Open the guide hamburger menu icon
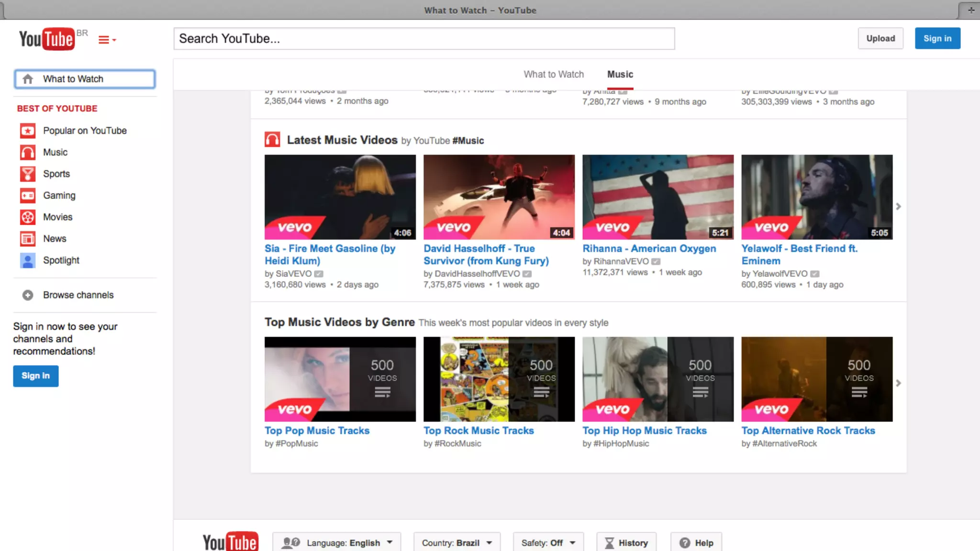 coord(107,40)
